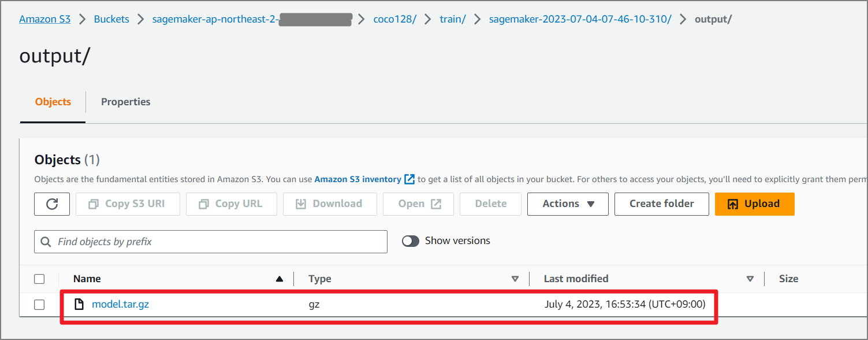Viewport: 868px width, 340px height.
Task: Click the external link icon beside Amazon S3 inventory
Action: click(409, 179)
